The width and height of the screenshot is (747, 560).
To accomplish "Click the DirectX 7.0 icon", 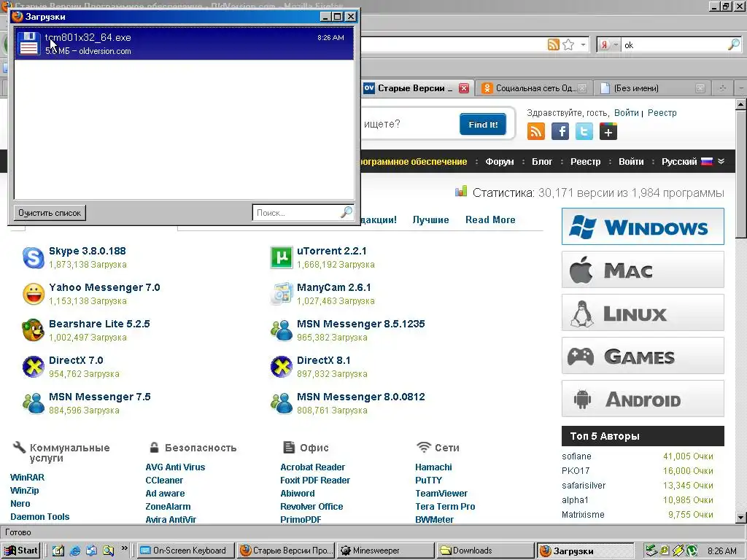I will pos(34,367).
